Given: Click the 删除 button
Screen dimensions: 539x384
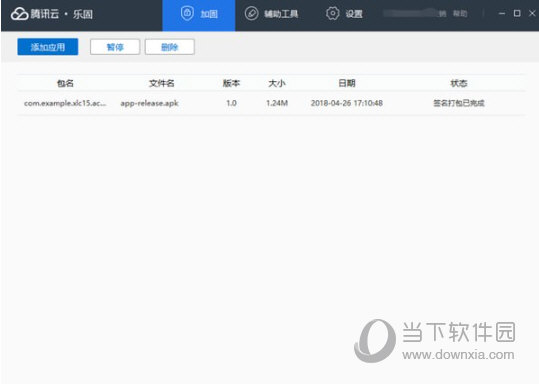Looking at the screenshot, I should pos(169,47).
